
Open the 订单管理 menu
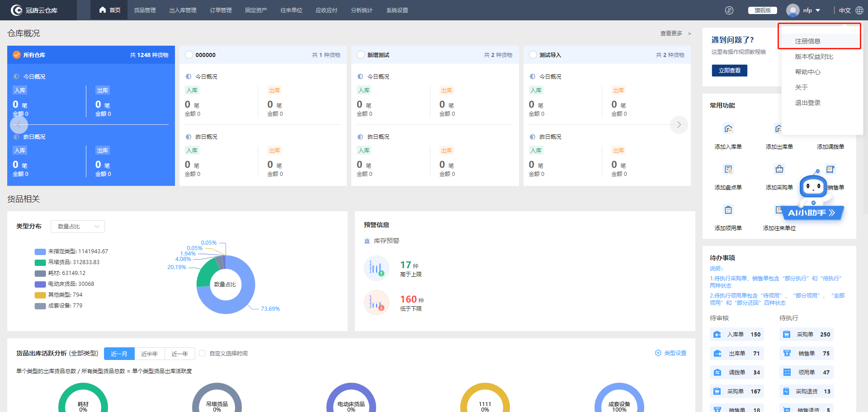[221, 10]
